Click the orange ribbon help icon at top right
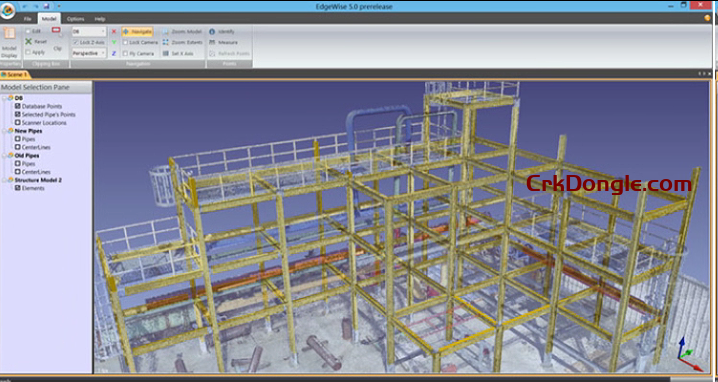 708,18
